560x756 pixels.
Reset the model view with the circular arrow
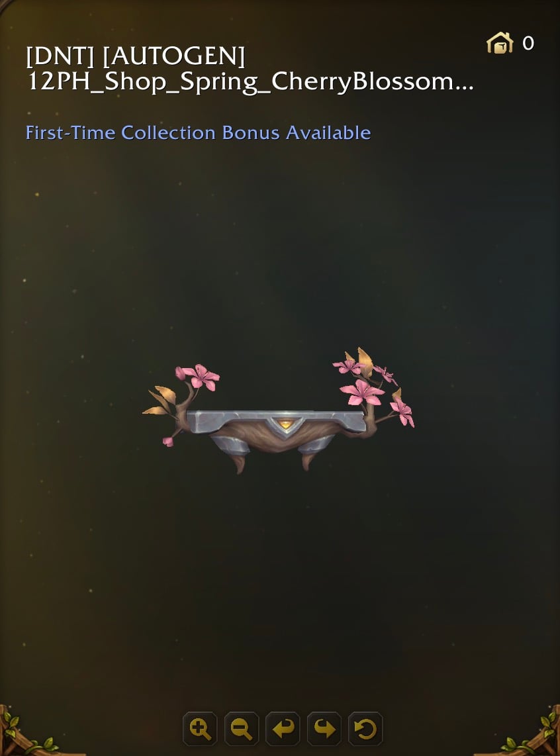click(365, 728)
